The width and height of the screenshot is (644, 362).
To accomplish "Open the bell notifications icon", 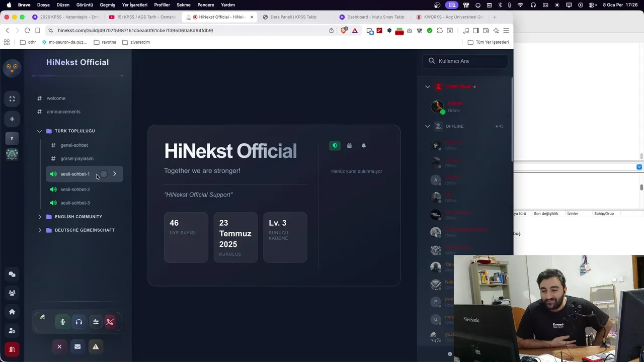I will [x=364, y=145].
